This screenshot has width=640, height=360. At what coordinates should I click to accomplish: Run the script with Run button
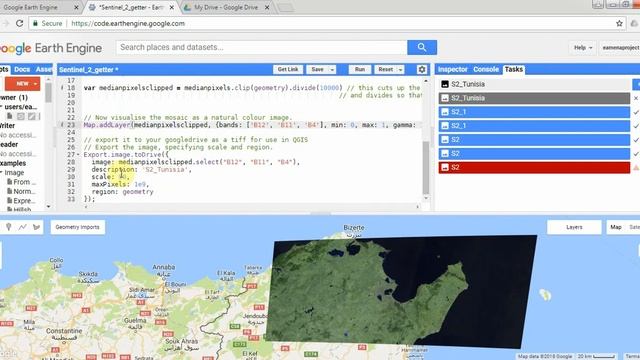(x=360, y=69)
